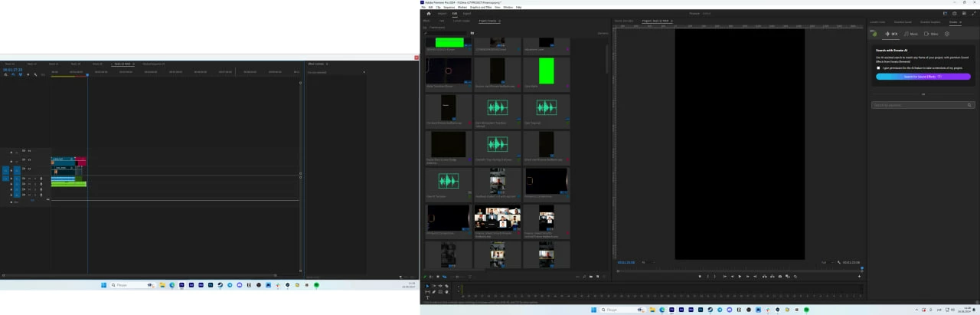Step back one frame in Program Monitor

(732, 277)
